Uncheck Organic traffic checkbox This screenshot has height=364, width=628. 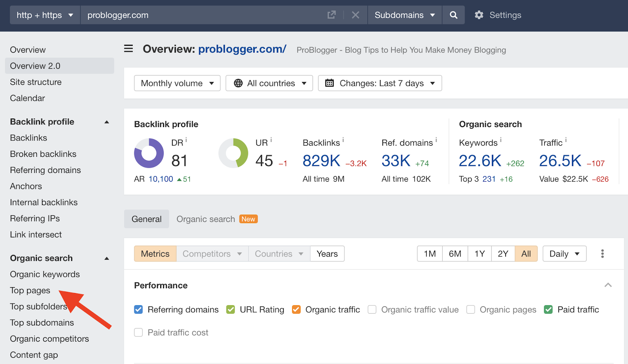(x=296, y=309)
